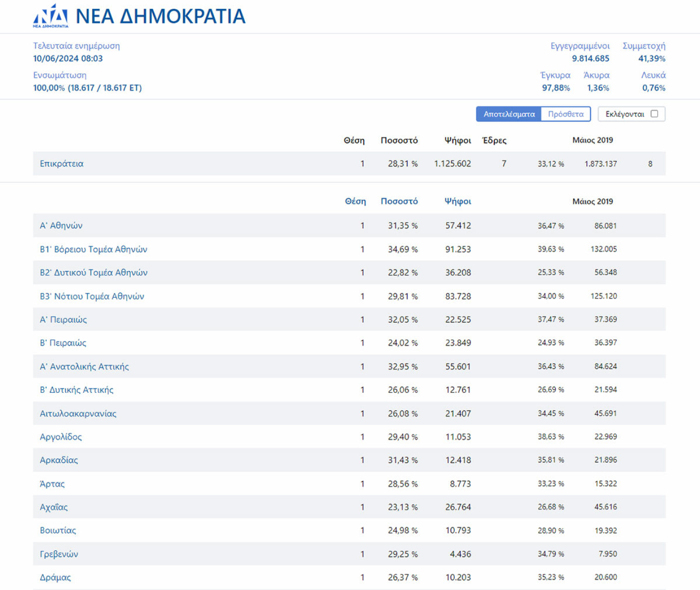Screen dimensions: 700x590
Task: Open the Επικράτεια nationwide row
Action: tap(62, 164)
